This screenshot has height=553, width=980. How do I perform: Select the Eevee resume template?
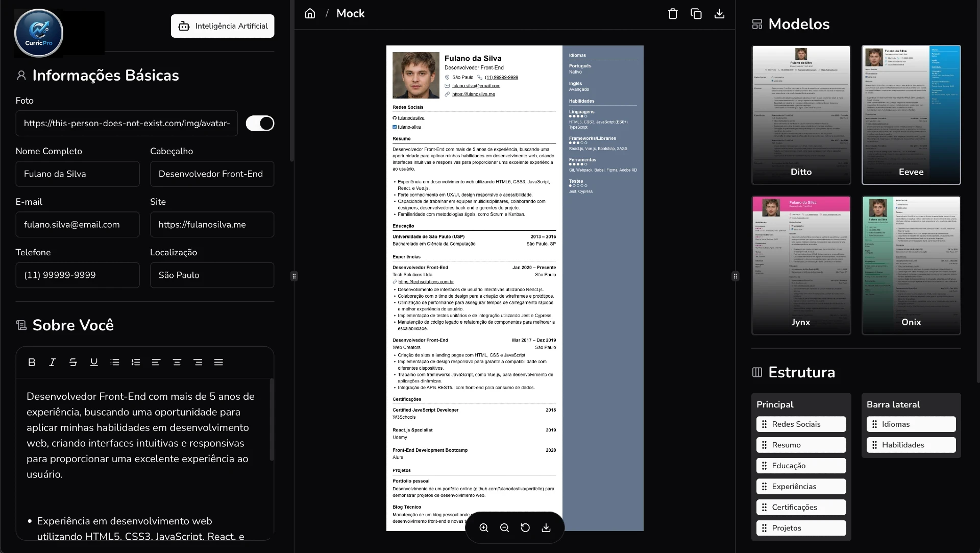tap(911, 114)
